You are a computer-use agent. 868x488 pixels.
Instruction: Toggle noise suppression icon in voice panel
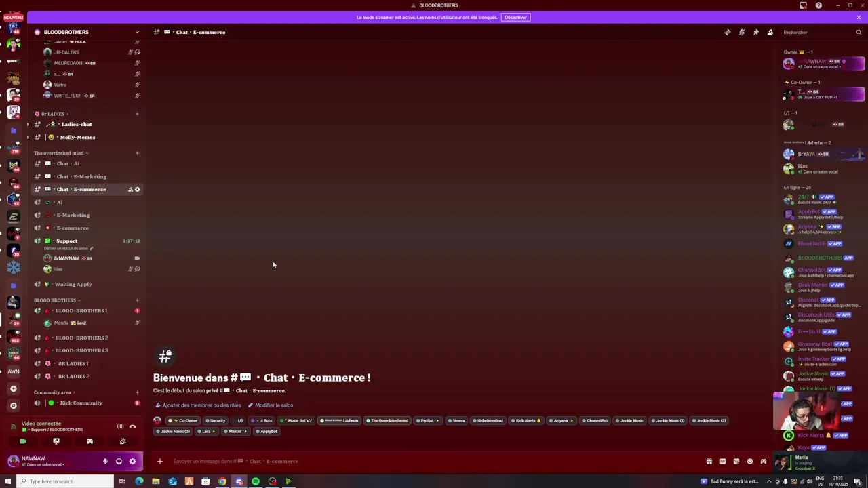tap(120, 426)
